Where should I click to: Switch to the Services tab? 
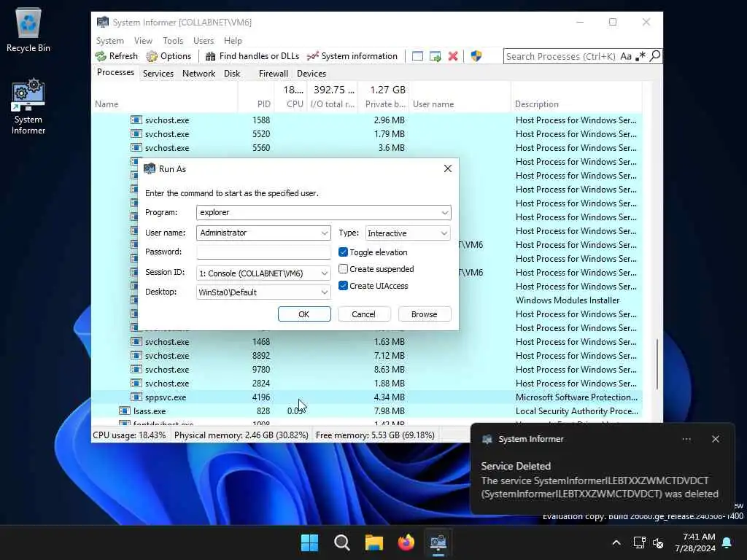pos(158,74)
